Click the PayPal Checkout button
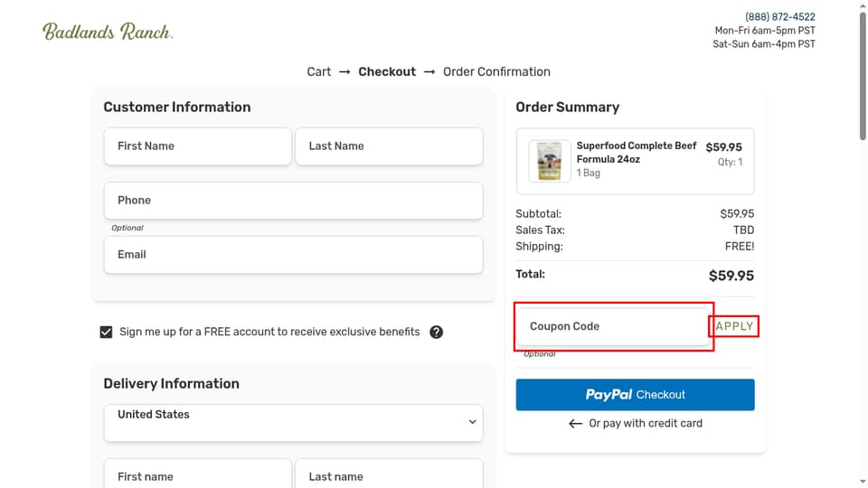Screen dimensions: 868x488 (635, 395)
